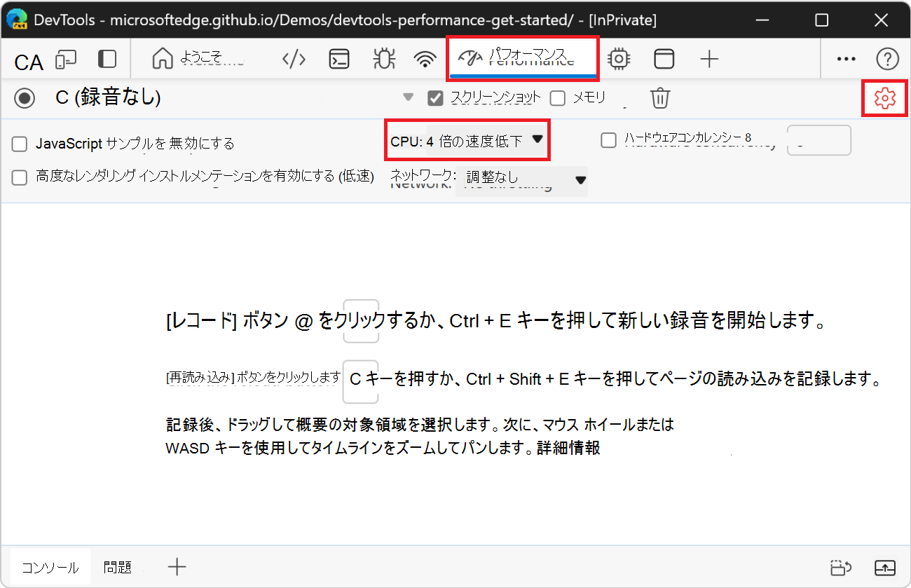Screen dimensions: 911x588
Task: Open capture settings gear icon
Action: (x=885, y=99)
